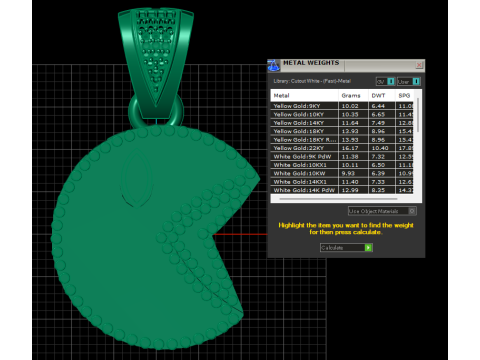Select the White Gold:14KX1 row
The image size is (480, 360).
pos(342,182)
